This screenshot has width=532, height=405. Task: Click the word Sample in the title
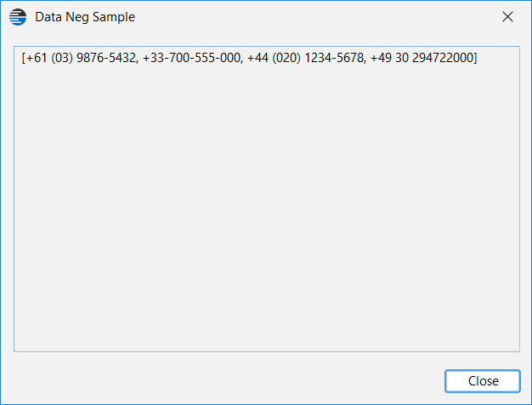(114, 17)
